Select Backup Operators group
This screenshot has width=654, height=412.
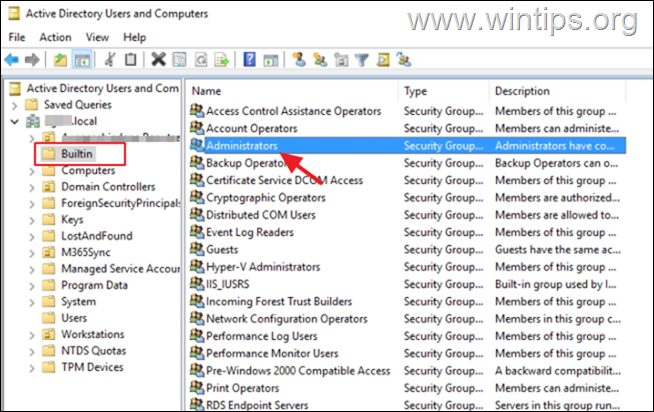(x=247, y=163)
